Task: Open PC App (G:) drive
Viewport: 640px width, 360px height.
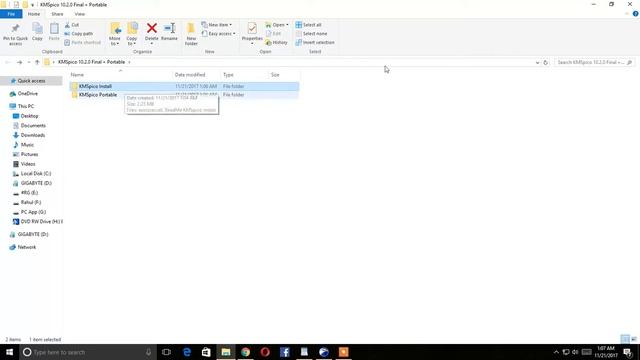Action: [x=33, y=212]
